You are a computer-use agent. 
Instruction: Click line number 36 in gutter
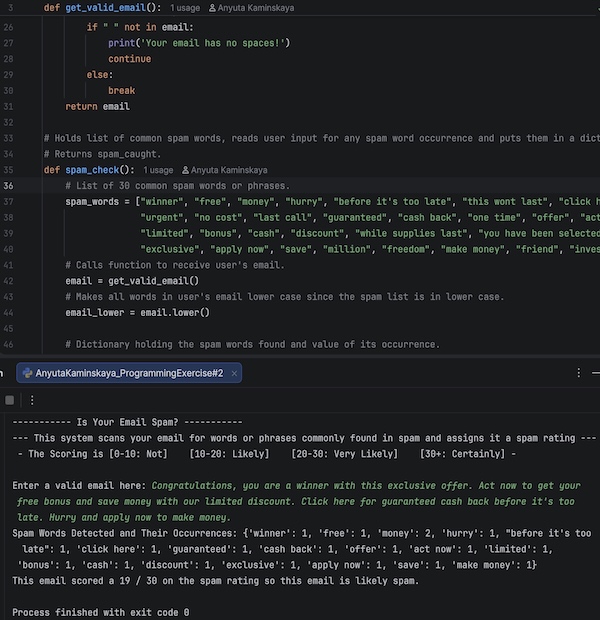[8, 185]
